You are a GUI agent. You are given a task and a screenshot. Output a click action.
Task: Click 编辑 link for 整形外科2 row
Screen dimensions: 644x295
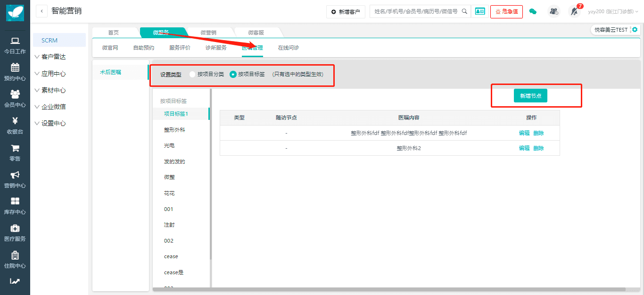524,148
